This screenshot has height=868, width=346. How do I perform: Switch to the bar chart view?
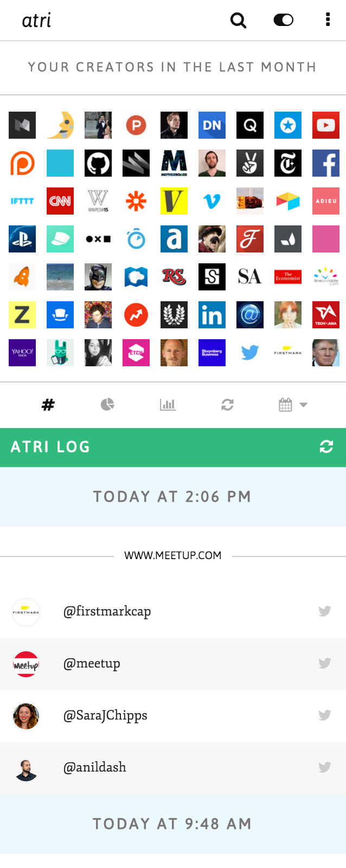tap(168, 404)
